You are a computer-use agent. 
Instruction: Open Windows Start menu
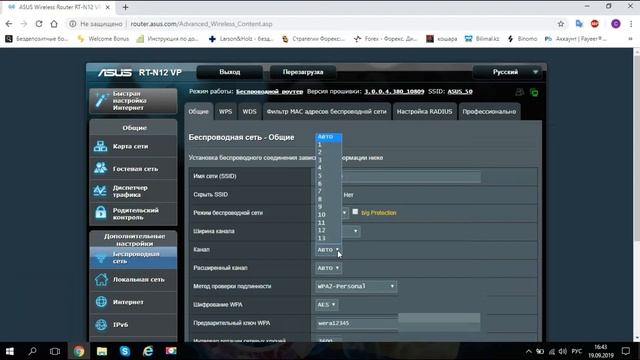9,351
